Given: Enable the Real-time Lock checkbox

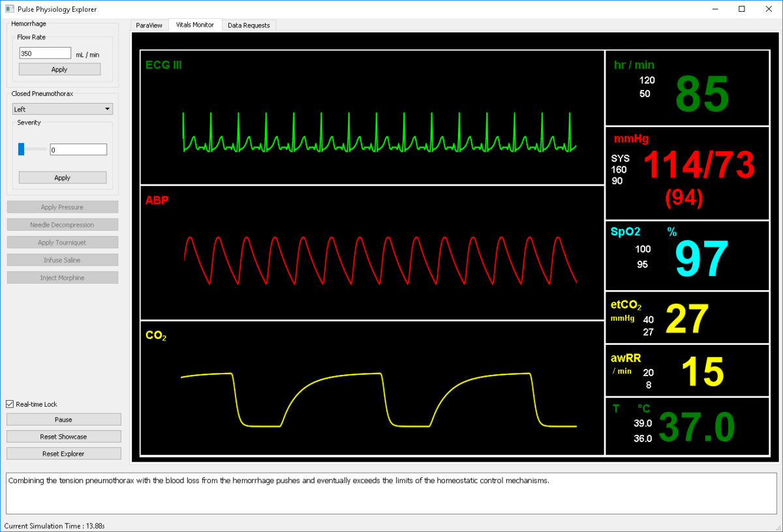Looking at the screenshot, I should (10, 404).
